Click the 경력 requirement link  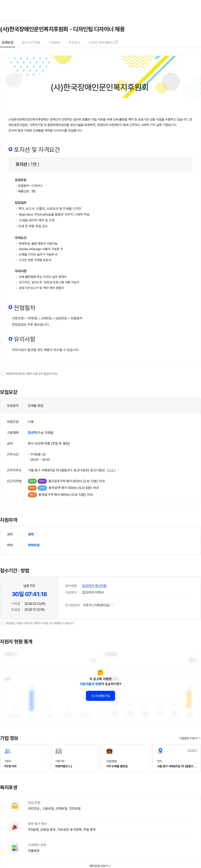[x=31, y=534]
